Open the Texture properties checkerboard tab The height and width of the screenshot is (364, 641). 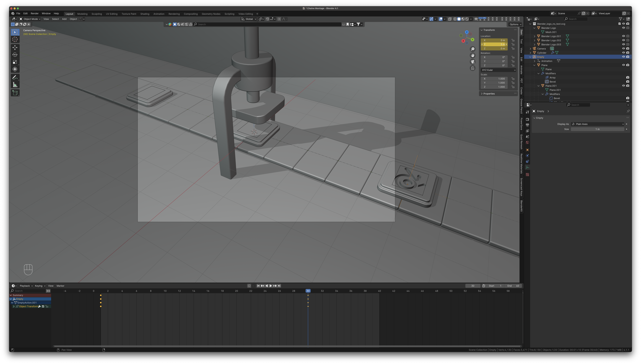tap(527, 174)
